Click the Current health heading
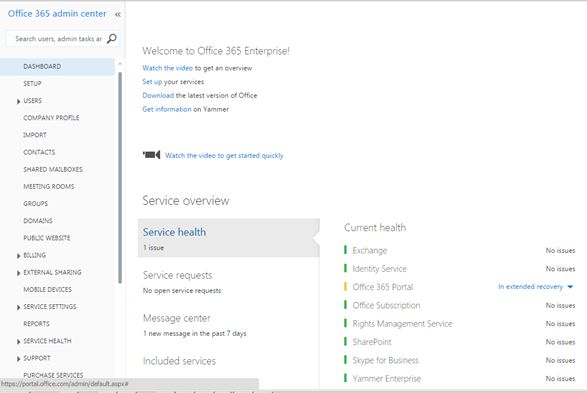Image resolution: width=587 pixels, height=393 pixels. pos(375,228)
